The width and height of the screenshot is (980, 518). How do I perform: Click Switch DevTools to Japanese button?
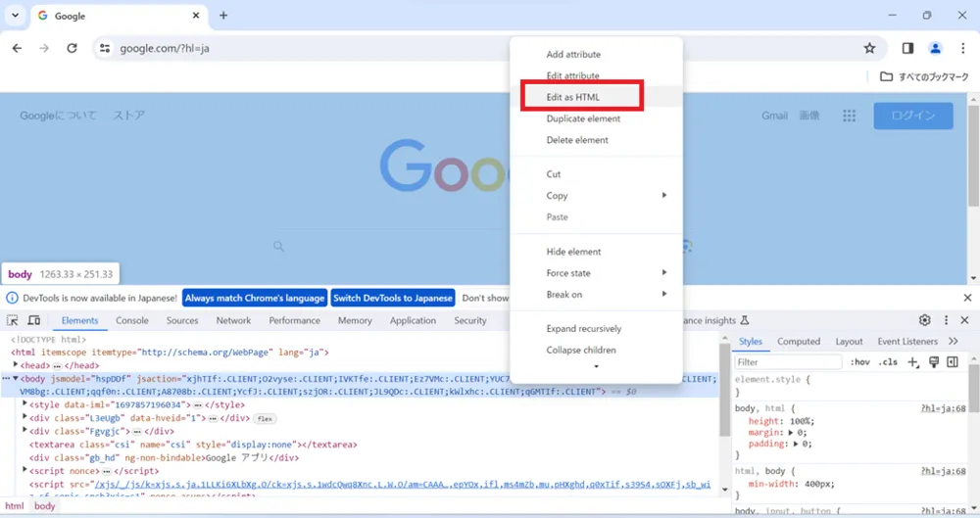pos(393,298)
